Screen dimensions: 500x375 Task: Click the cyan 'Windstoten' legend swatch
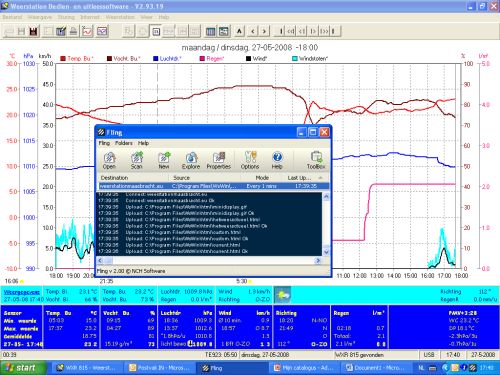pos(295,59)
